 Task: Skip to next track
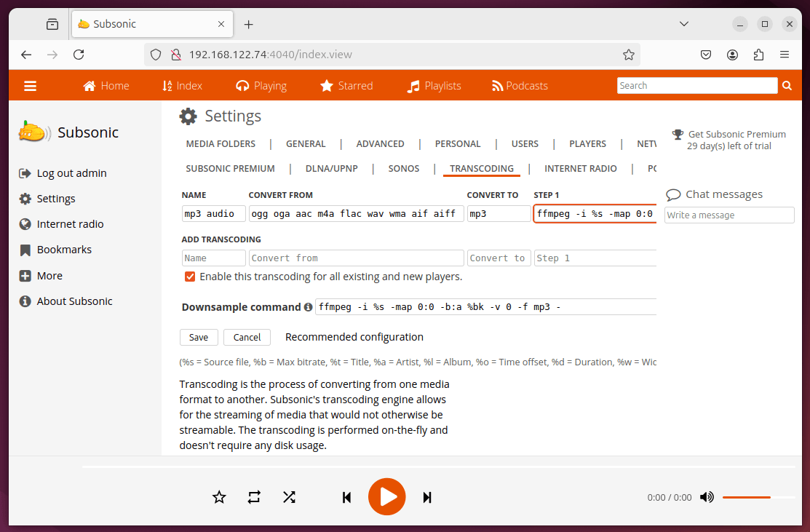point(426,497)
